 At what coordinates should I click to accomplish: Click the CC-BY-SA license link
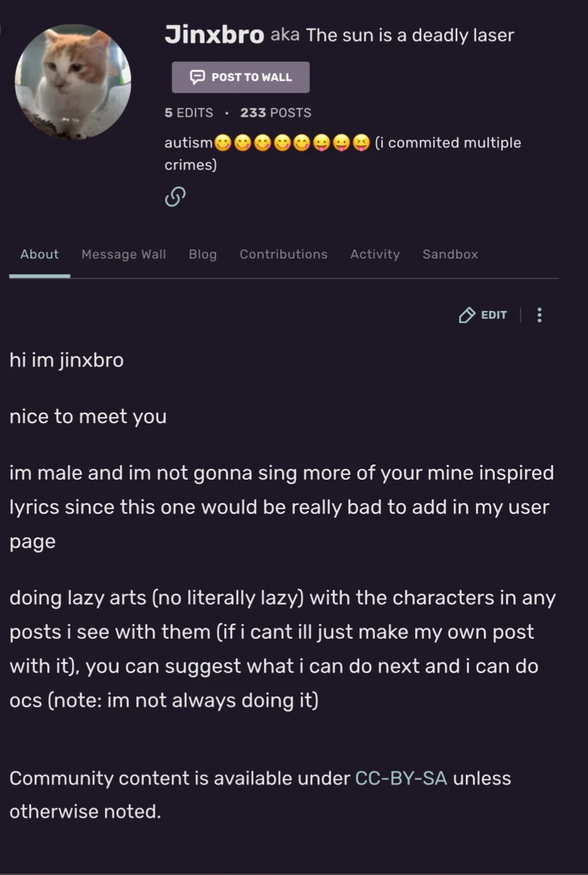pyautogui.click(x=401, y=778)
